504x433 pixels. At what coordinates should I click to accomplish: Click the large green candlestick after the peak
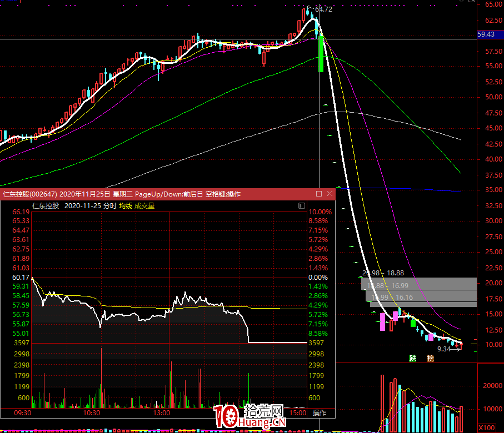[321, 54]
